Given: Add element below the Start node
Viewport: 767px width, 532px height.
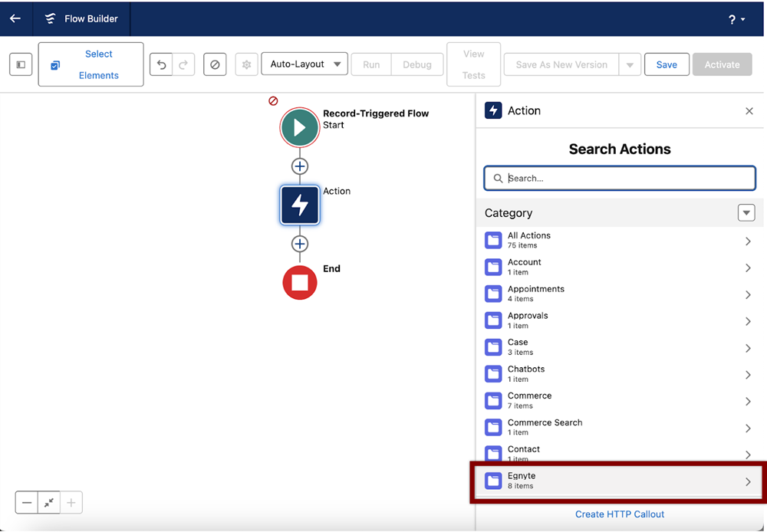Looking at the screenshot, I should pyautogui.click(x=300, y=166).
